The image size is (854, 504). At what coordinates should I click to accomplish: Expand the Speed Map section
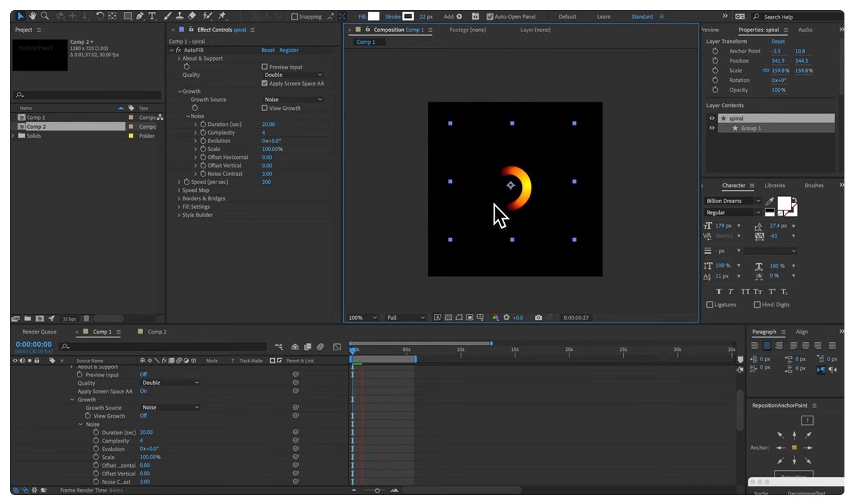pyautogui.click(x=179, y=190)
